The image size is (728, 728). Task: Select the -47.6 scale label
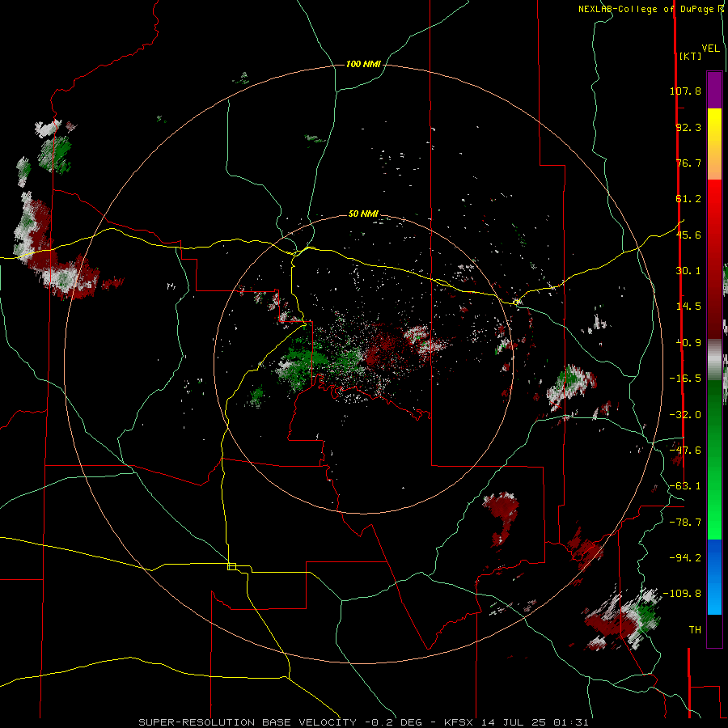click(x=685, y=451)
